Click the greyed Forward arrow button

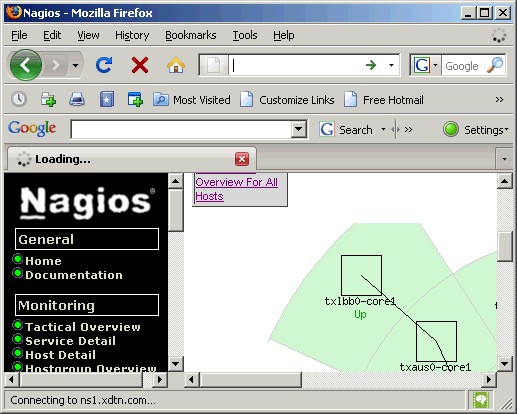56,65
